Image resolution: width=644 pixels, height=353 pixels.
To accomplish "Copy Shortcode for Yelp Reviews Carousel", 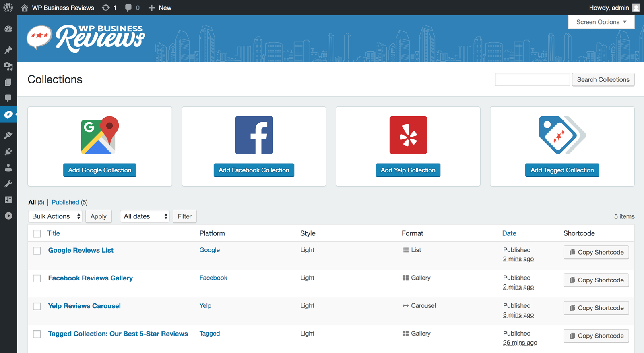I will pyautogui.click(x=596, y=308).
